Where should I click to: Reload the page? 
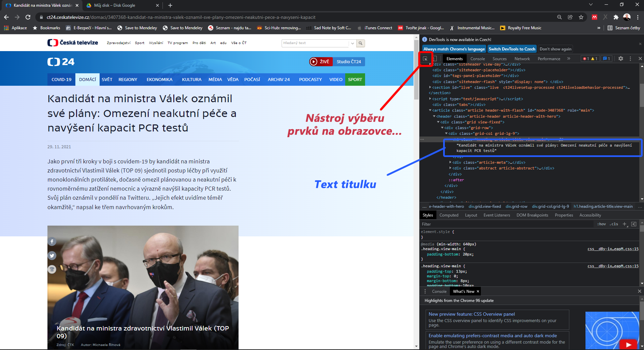tap(28, 17)
